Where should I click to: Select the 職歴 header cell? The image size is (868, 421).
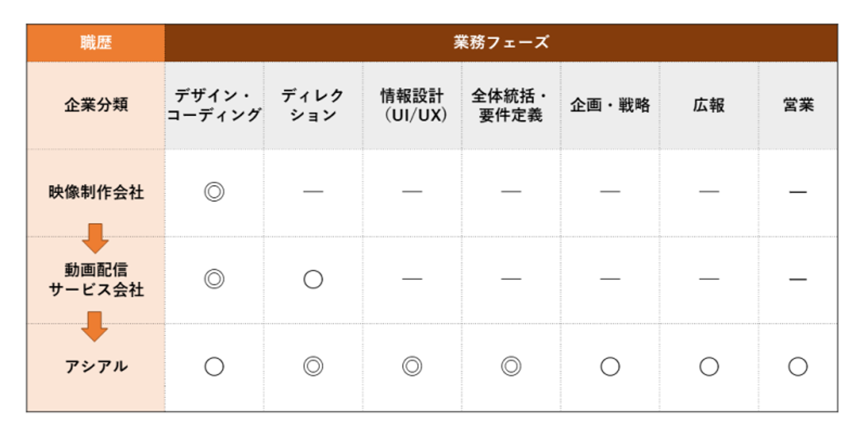(96, 43)
